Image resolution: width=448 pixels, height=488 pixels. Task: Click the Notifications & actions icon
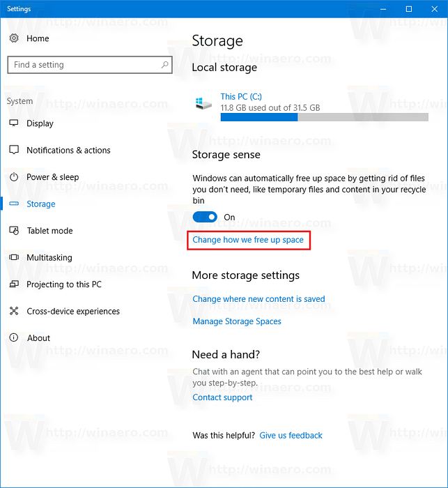14,150
